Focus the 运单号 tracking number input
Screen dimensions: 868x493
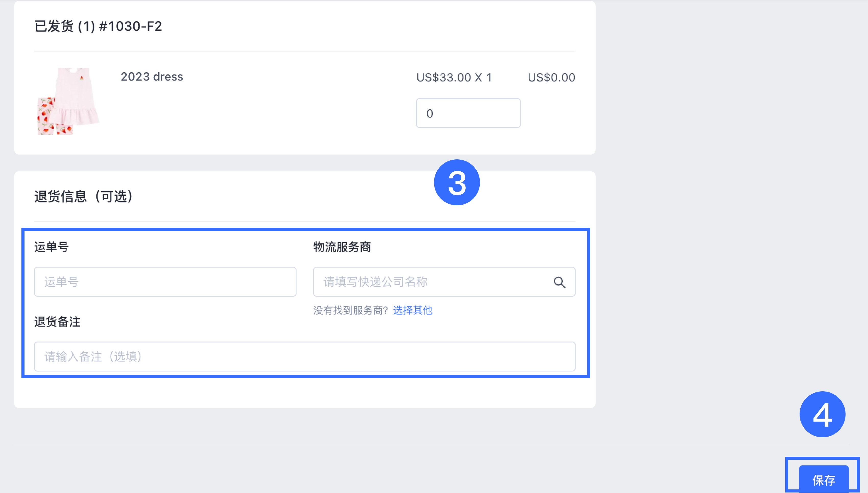pyautogui.click(x=165, y=282)
